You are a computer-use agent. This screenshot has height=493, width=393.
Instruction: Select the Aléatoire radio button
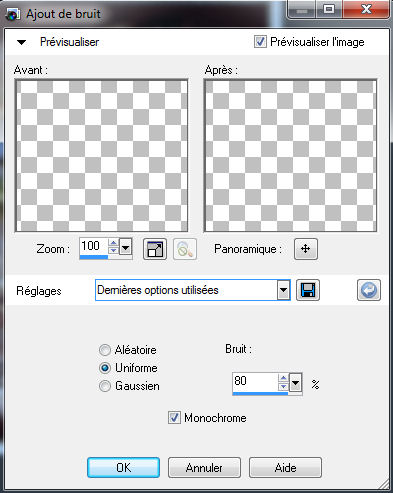click(x=105, y=350)
